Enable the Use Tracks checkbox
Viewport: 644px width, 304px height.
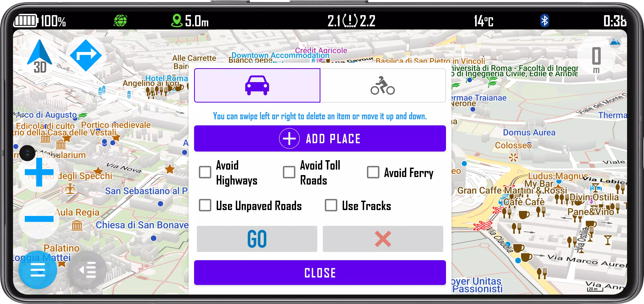pos(331,206)
